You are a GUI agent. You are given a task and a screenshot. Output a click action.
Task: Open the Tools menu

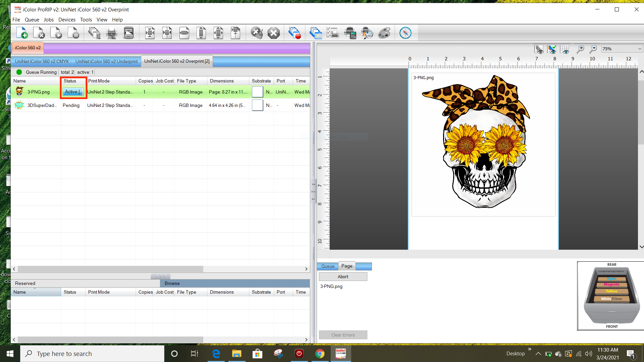point(86,20)
